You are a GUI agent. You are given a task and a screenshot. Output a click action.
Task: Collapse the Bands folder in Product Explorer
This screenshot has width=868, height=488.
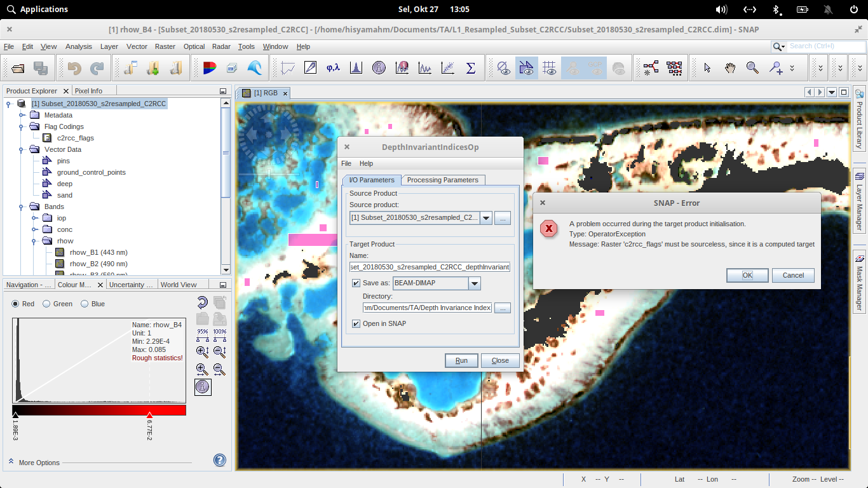[22, 207]
